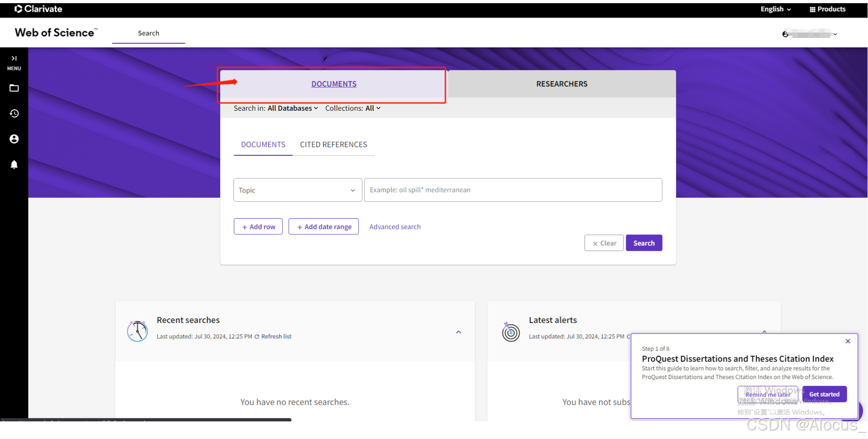The image size is (868, 439).
Task: Click the Remind me later button
Action: coord(768,394)
